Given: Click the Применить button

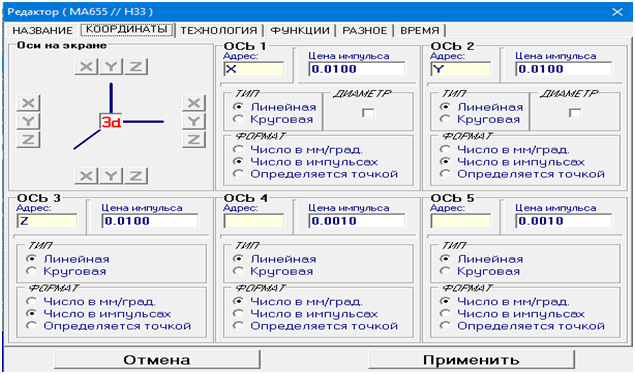Looking at the screenshot, I should coord(471,360).
